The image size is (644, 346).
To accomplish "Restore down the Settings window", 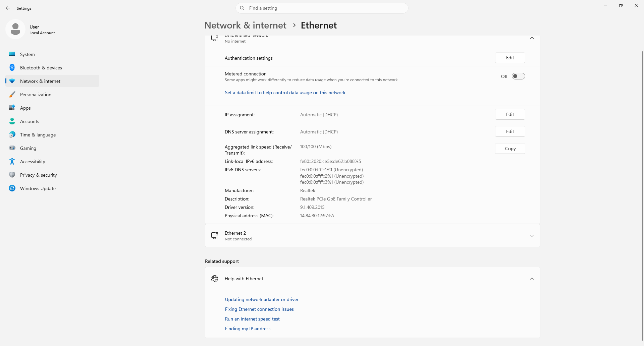I will pos(621,5).
